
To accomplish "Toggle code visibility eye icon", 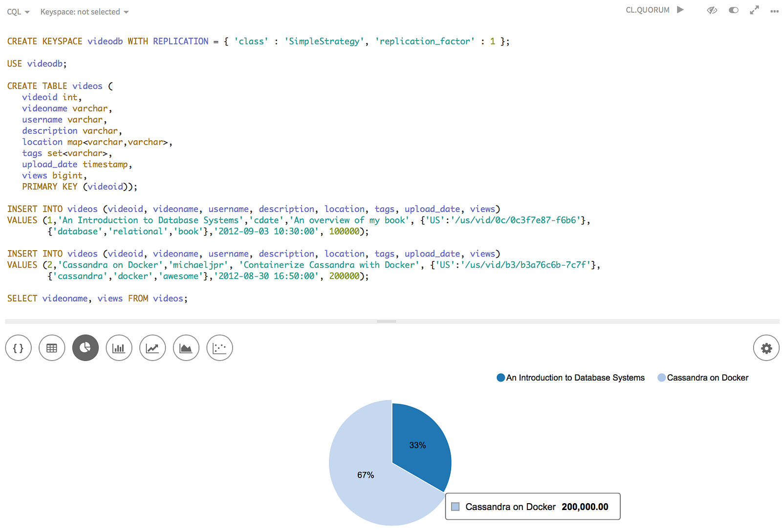I will click(x=712, y=10).
